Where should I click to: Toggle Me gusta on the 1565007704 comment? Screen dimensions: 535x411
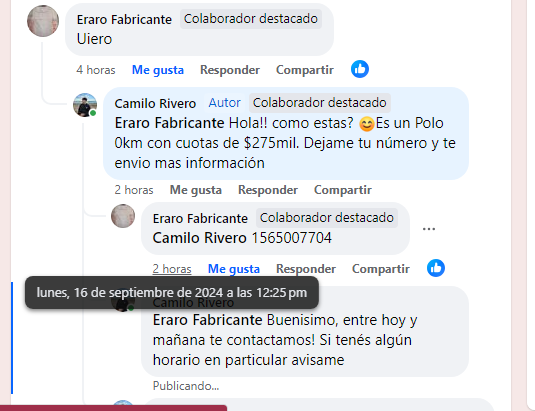click(x=234, y=269)
